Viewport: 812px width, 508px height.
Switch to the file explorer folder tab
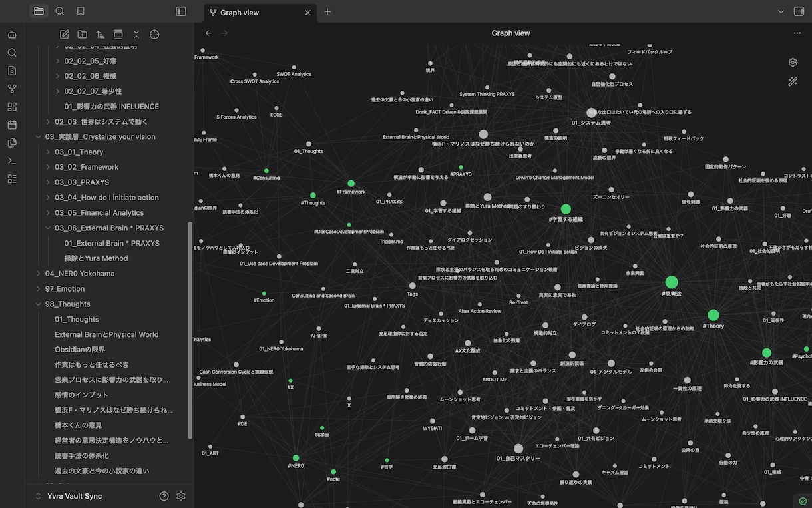click(39, 11)
